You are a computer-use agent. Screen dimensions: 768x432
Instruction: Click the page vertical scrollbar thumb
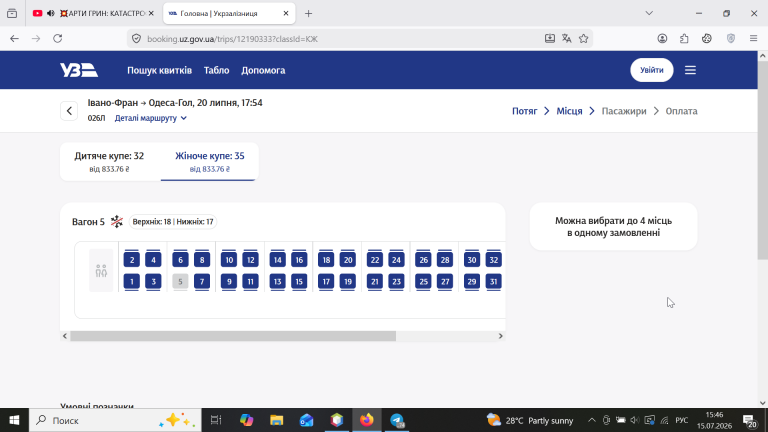763,160
